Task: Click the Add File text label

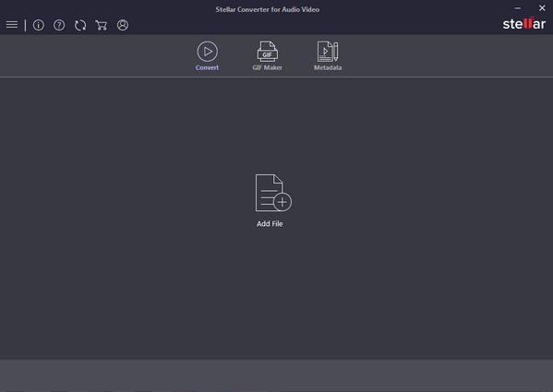Action: tap(270, 224)
